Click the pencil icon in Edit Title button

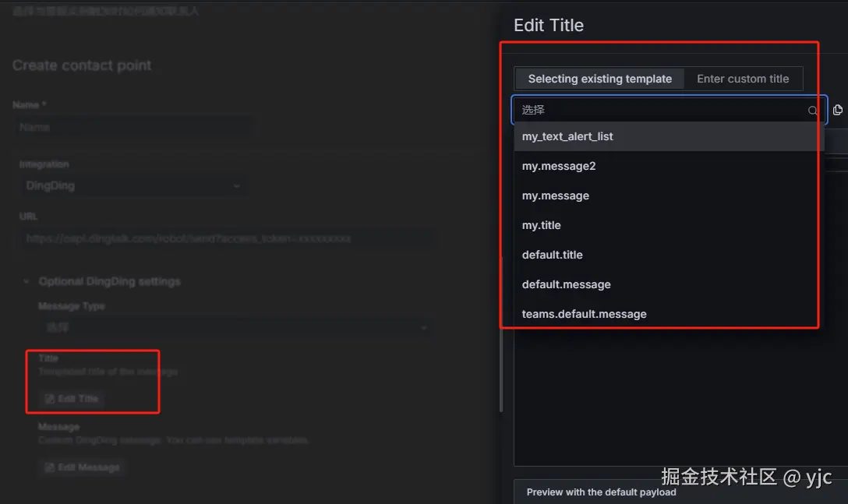tap(50, 399)
